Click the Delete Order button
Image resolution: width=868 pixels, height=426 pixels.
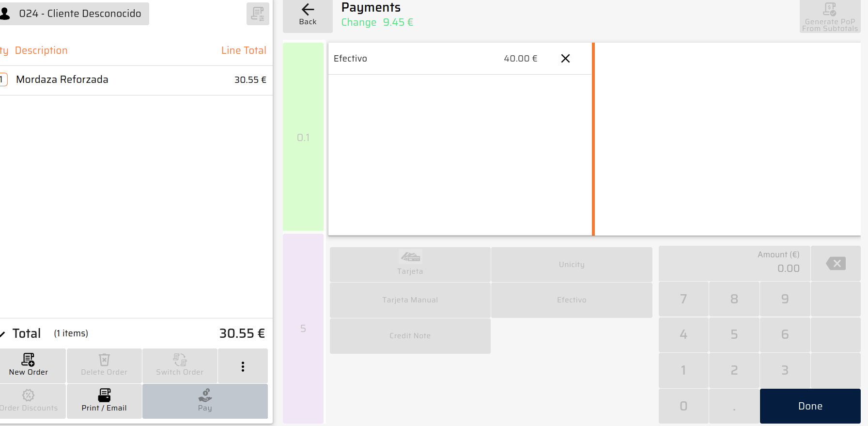(104, 365)
